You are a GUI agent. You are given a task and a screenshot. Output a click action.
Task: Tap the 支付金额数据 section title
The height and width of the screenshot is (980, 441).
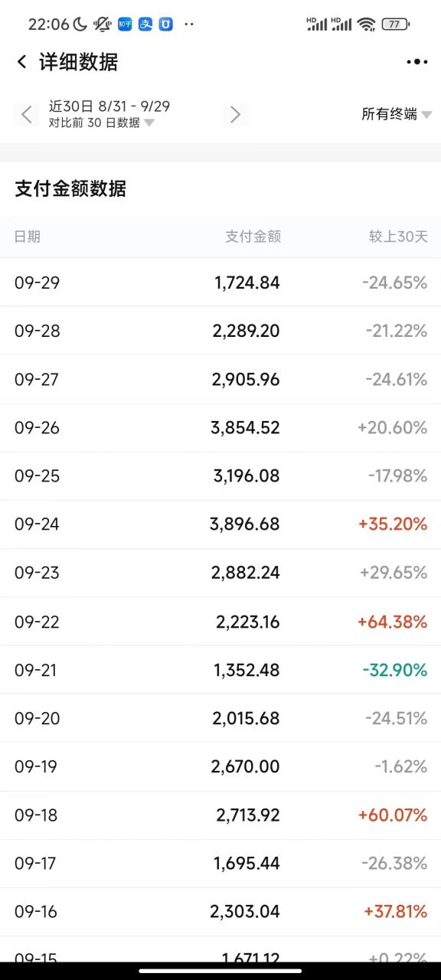point(70,189)
